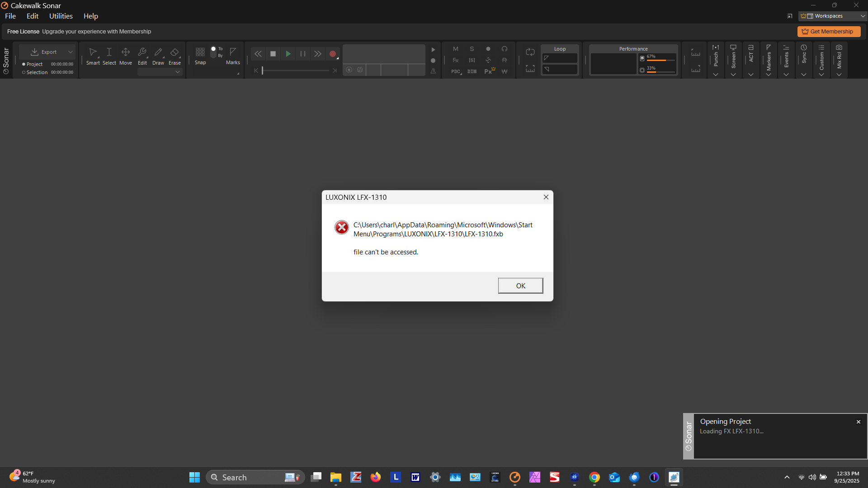The image size is (868, 488).
Task: Dismiss the Opening Project notification
Action: [x=859, y=422]
